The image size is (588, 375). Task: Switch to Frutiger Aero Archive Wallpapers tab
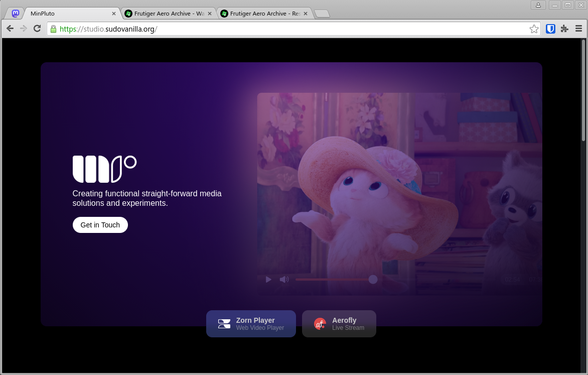pos(166,14)
